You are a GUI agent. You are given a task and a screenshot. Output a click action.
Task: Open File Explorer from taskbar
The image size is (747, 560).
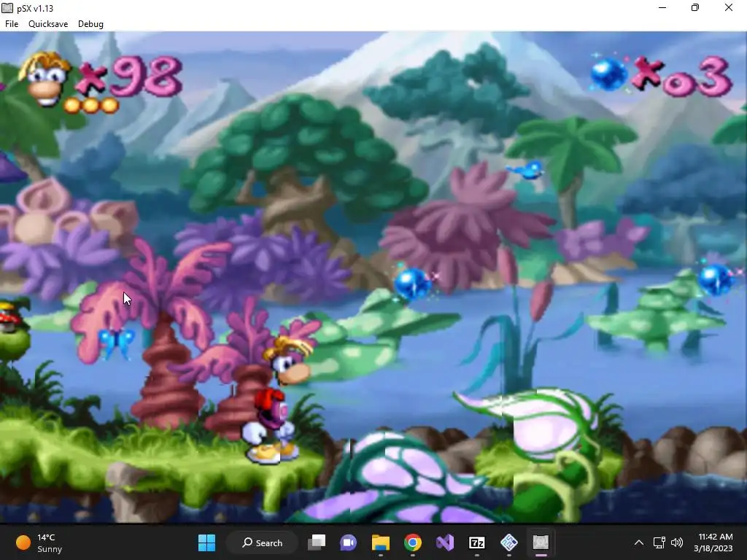(x=381, y=542)
